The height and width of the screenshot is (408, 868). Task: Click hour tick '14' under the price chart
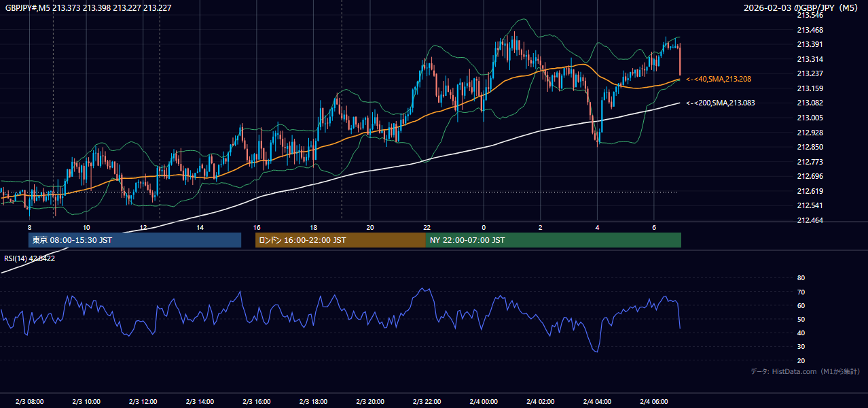[x=200, y=227]
